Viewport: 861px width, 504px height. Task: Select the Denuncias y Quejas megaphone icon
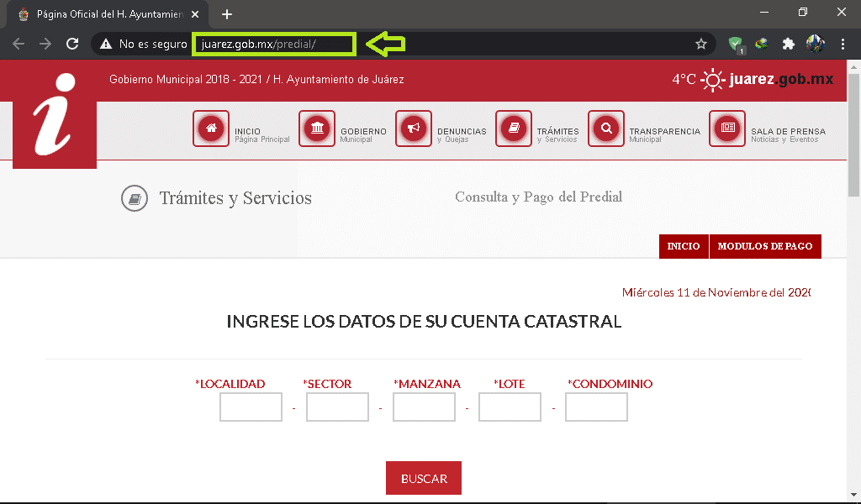click(414, 129)
